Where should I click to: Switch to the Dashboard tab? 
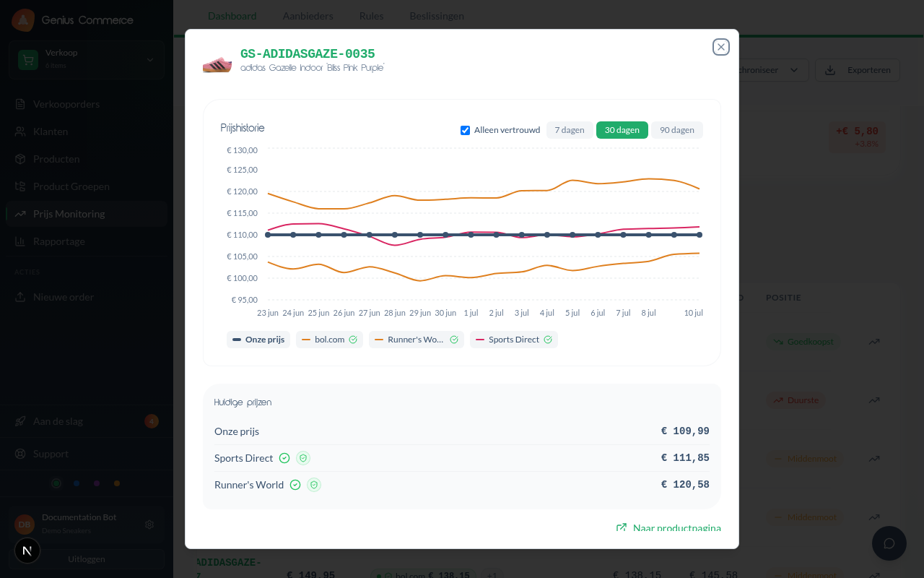tap(232, 16)
